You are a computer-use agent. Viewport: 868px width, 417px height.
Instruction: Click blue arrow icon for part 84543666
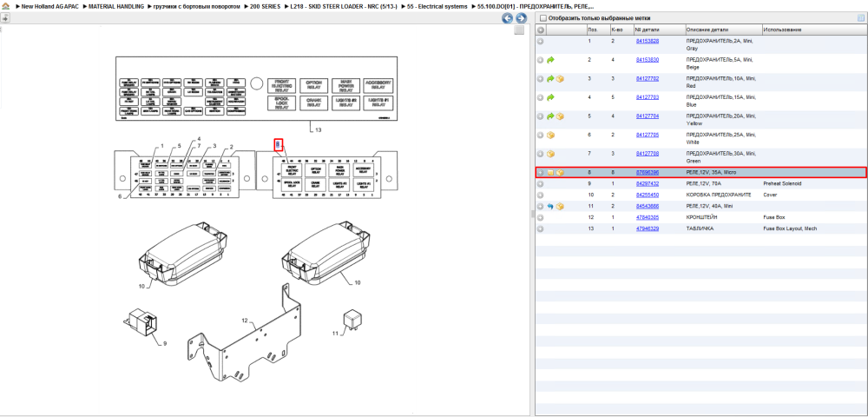pyautogui.click(x=550, y=207)
